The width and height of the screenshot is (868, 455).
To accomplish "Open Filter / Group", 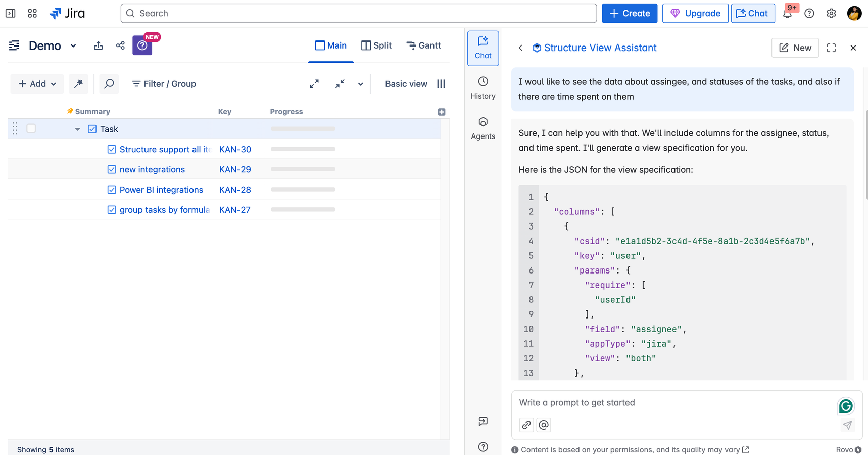I will click(164, 84).
